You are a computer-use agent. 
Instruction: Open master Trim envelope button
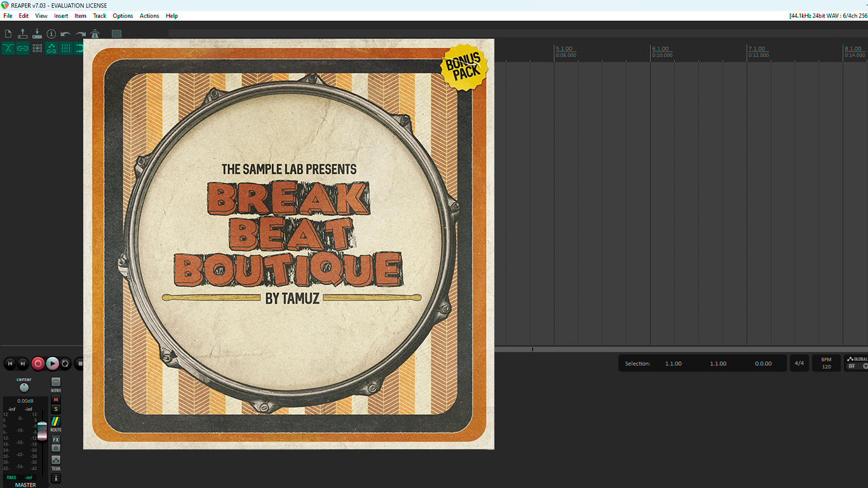[56, 459]
